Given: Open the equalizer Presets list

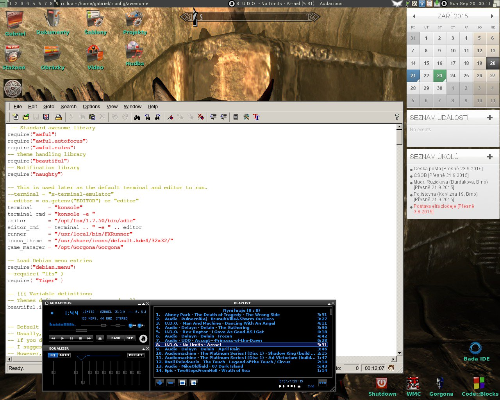Looking at the screenshot, I should [136, 355].
